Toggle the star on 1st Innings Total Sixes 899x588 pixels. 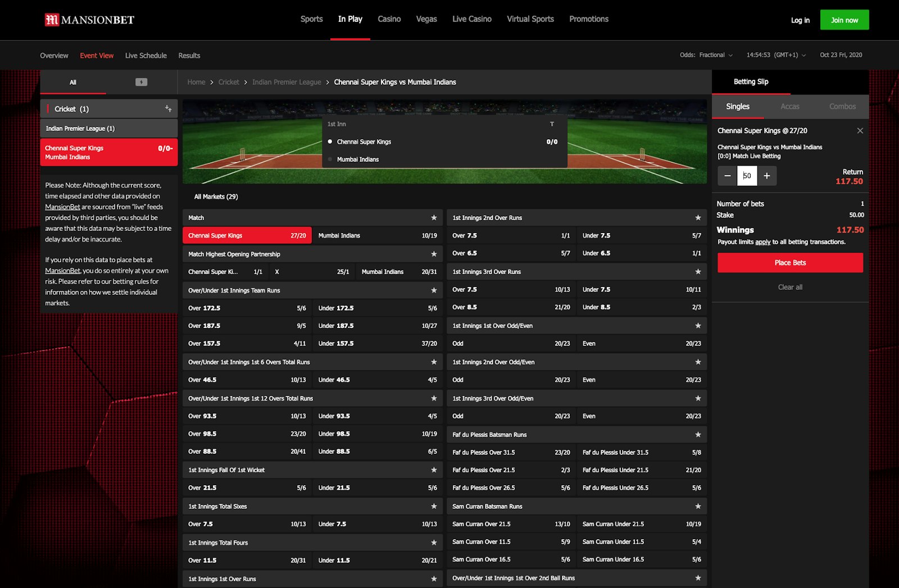click(433, 506)
